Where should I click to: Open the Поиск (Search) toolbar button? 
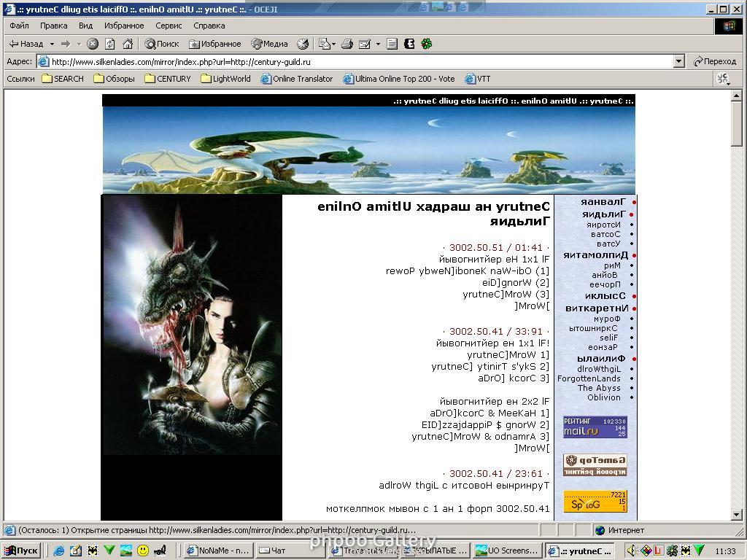click(x=161, y=44)
